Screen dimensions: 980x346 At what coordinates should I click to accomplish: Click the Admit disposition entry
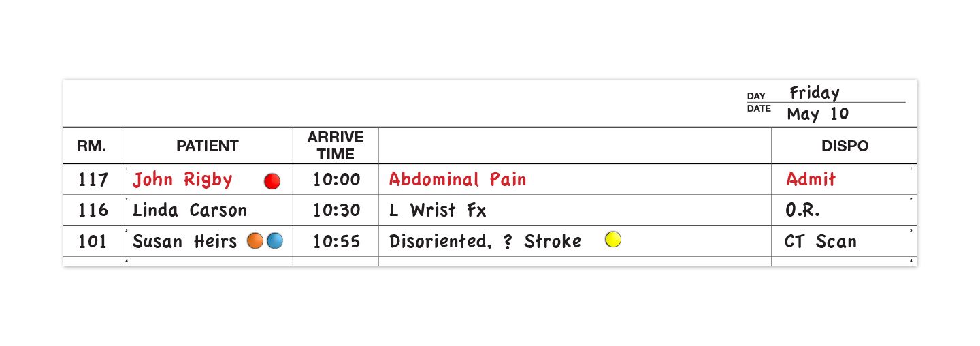(x=811, y=180)
